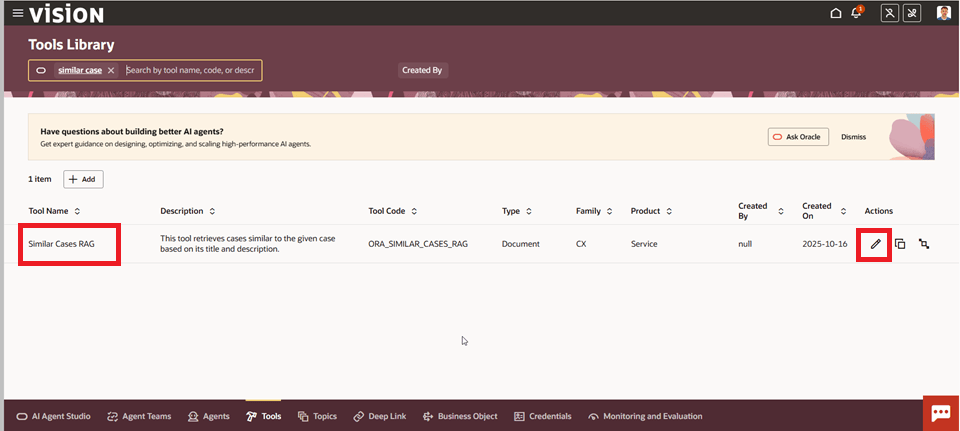This screenshot has height=431, width=960.
Task: Sort by Type column
Action: (x=528, y=211)
